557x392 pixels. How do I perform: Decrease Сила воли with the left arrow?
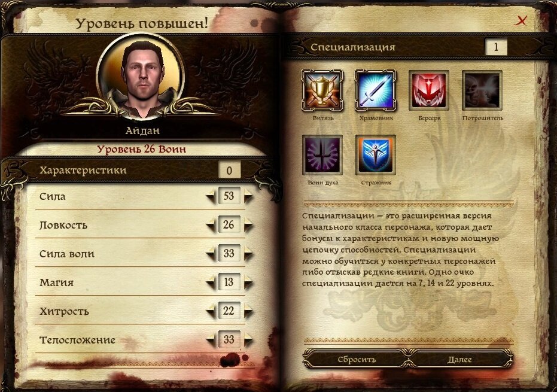(211, 254)
